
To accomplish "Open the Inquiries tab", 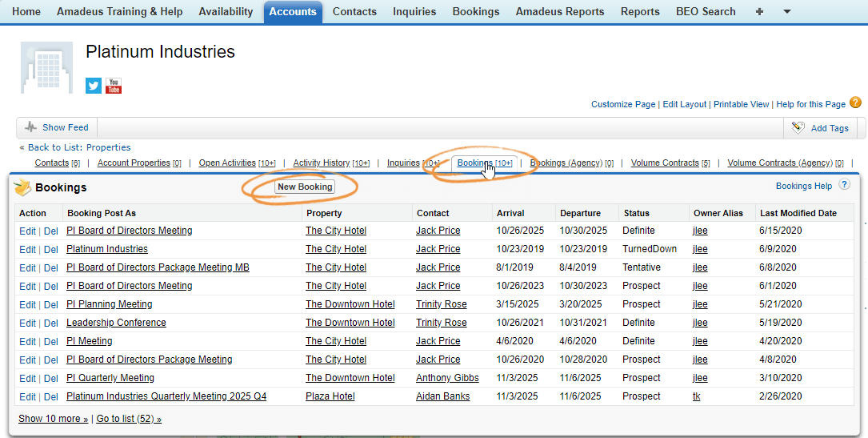I will coord(414,12).
